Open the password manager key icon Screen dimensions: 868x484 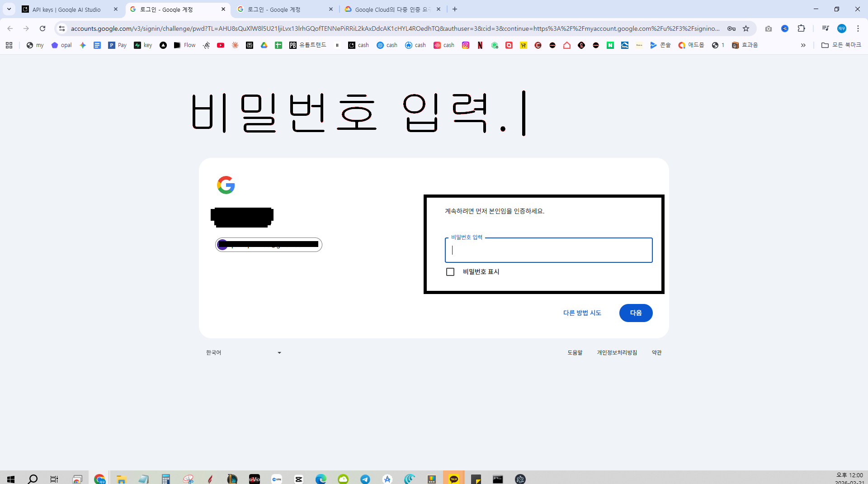click(x=731, y=28)
